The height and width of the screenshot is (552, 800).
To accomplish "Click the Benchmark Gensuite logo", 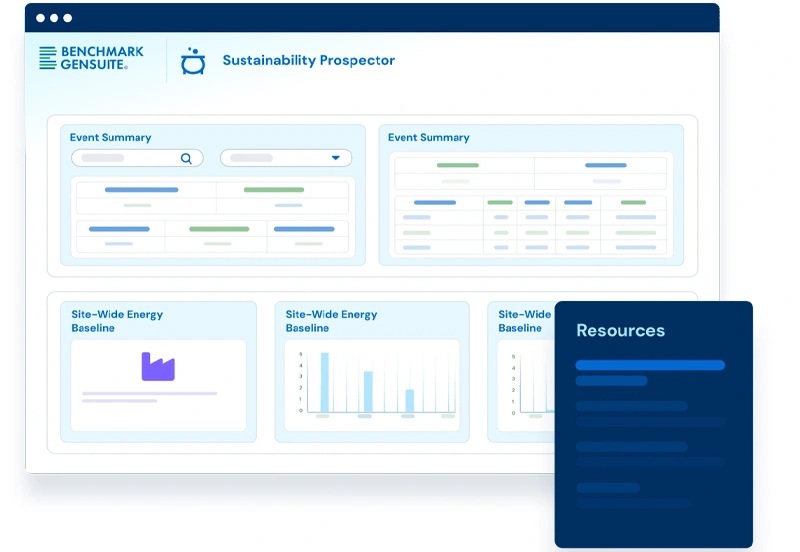I will 91,58.
